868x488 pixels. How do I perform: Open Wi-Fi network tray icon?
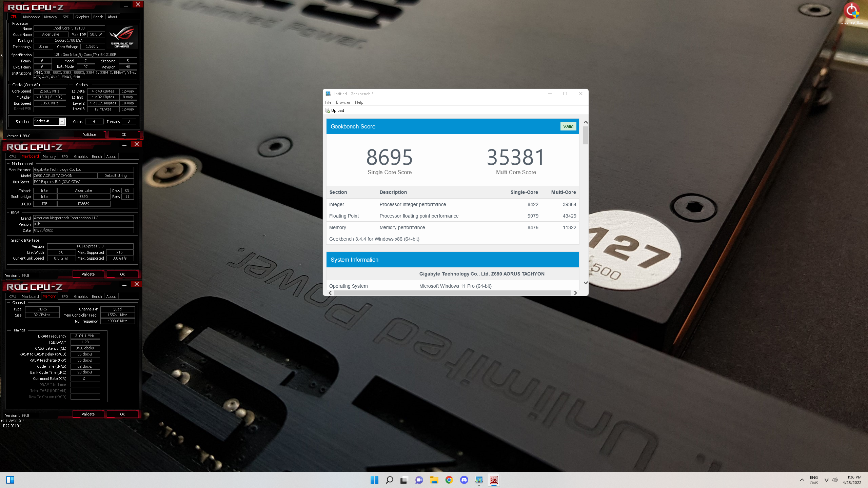point(827,480)
